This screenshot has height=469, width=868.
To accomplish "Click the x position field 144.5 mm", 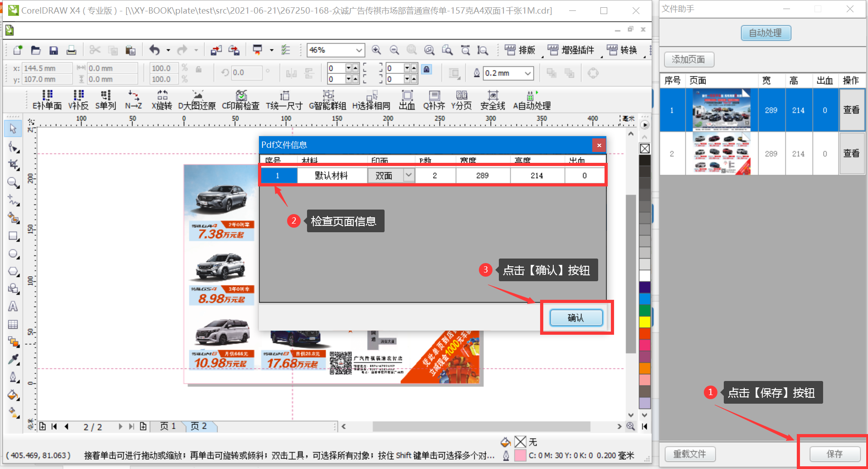I will click(x=47, y=68).
